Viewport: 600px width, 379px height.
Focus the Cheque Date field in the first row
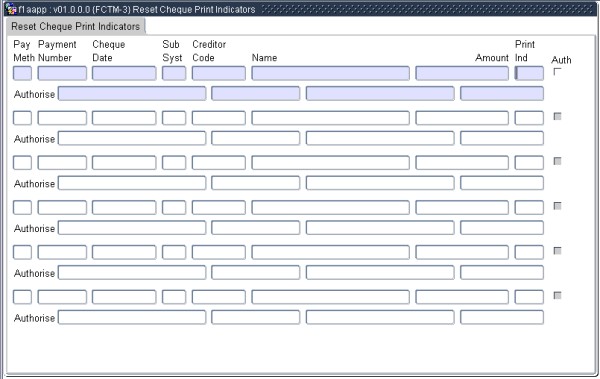tap(124, 73)
